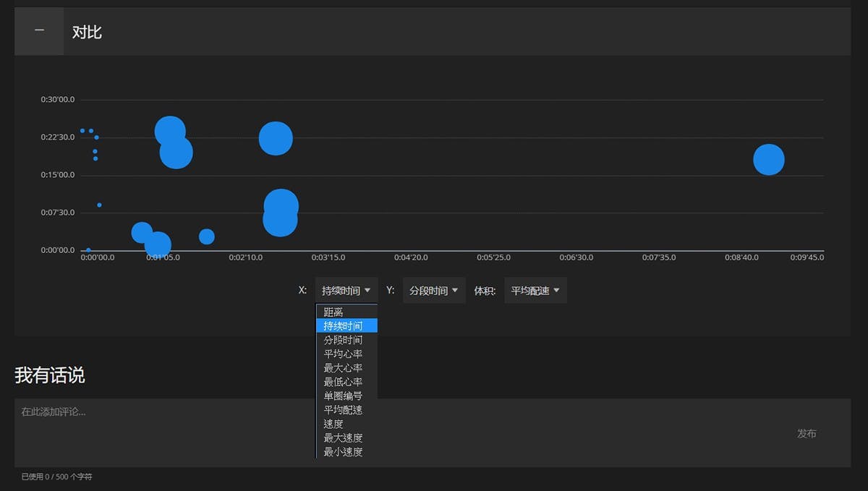Choose 最低心率 option
This screenshot has width=868, height=491.
344,382
